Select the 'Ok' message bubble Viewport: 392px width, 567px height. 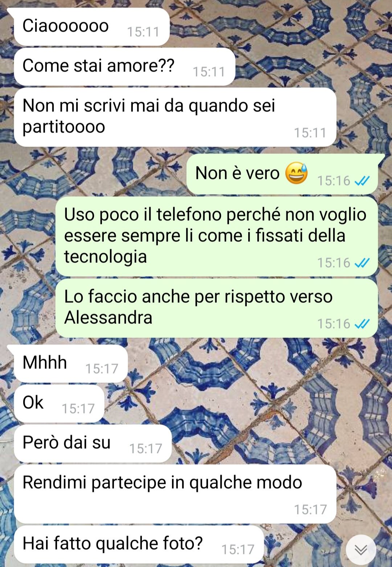[x=59, y=404]
